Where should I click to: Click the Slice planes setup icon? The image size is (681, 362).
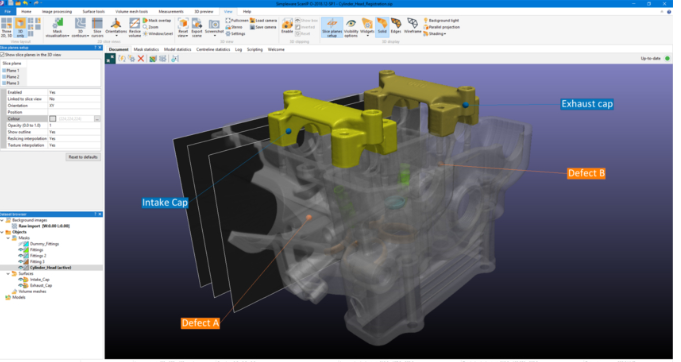click(332, 27)
